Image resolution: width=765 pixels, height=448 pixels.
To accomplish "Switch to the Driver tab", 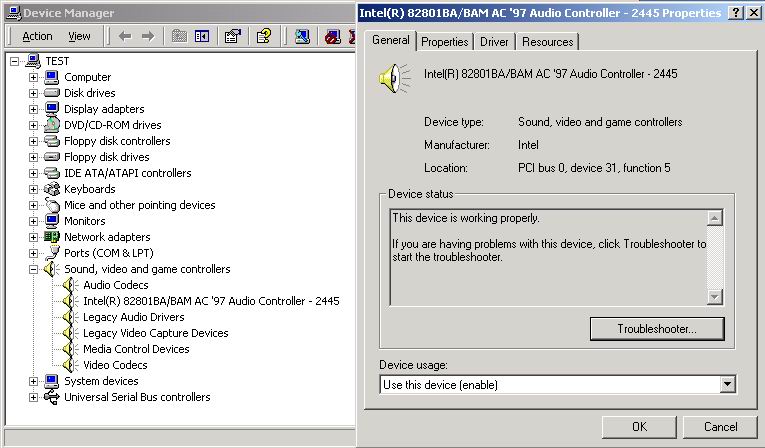I will click(494, 42).
